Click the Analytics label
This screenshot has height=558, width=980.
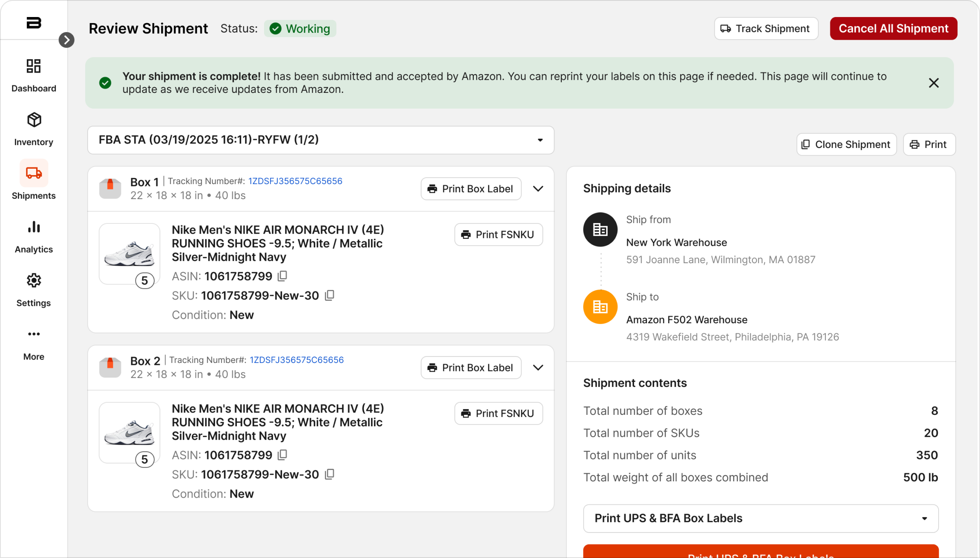[x=34, y=249]
